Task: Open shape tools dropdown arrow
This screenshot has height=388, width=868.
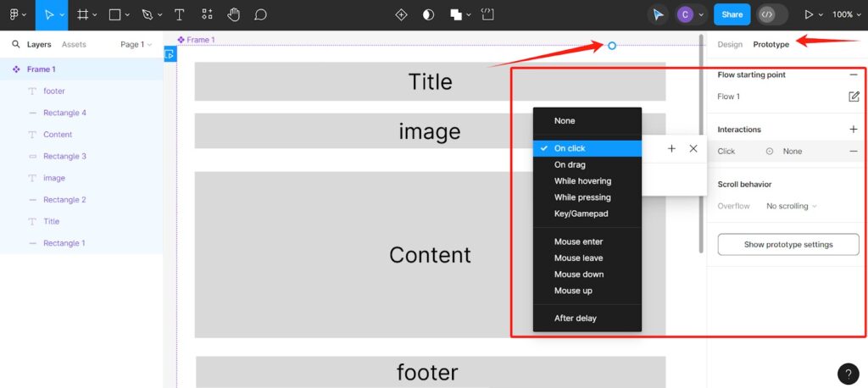Action: 127,15
